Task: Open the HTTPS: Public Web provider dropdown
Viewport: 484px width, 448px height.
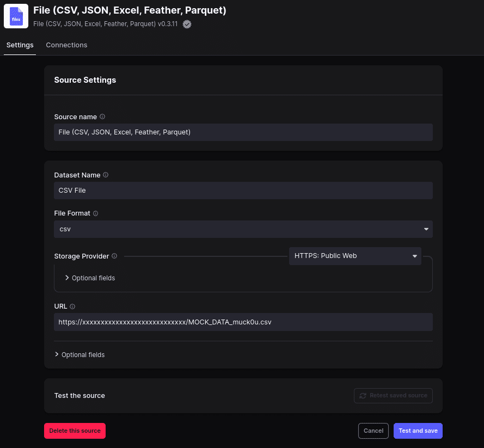Action: [355, 256]
